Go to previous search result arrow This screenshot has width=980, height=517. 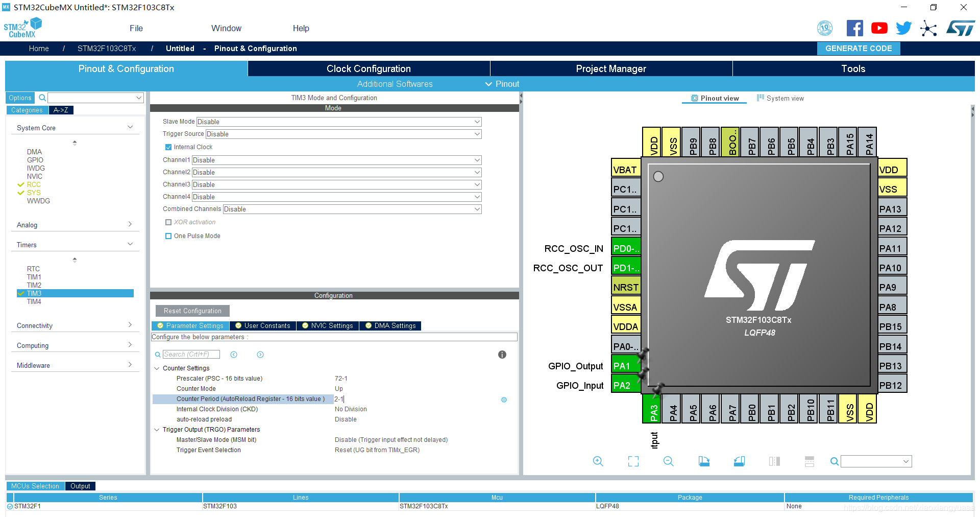tap(234, 355)
